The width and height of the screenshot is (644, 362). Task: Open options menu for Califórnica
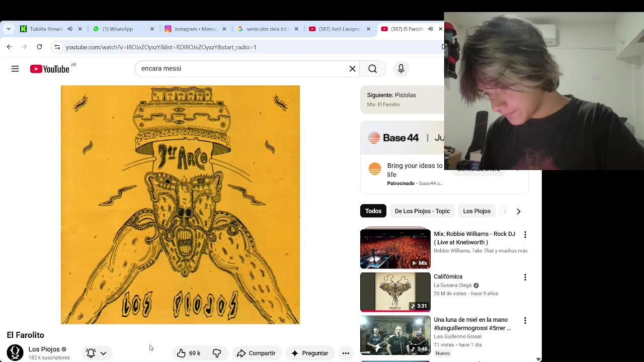tap(525, 278)
